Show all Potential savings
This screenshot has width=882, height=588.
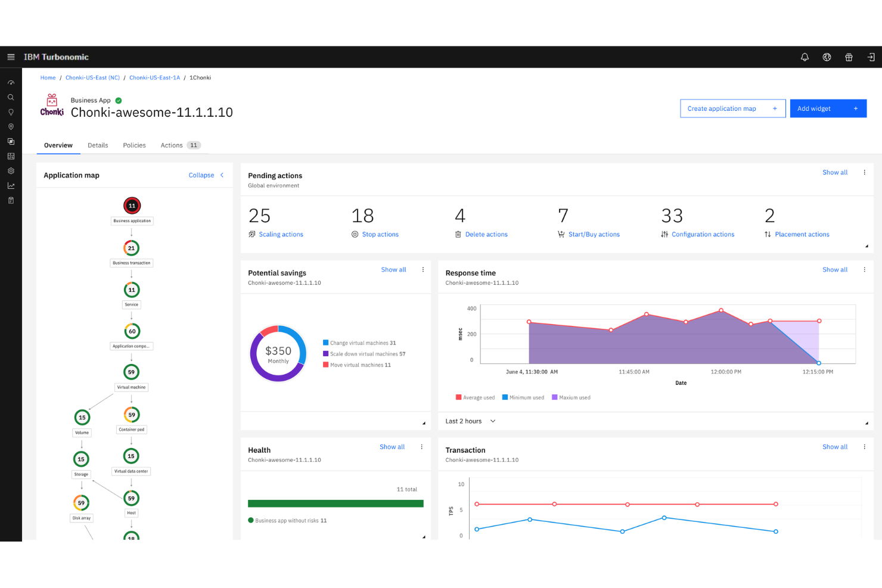point(393,269)
